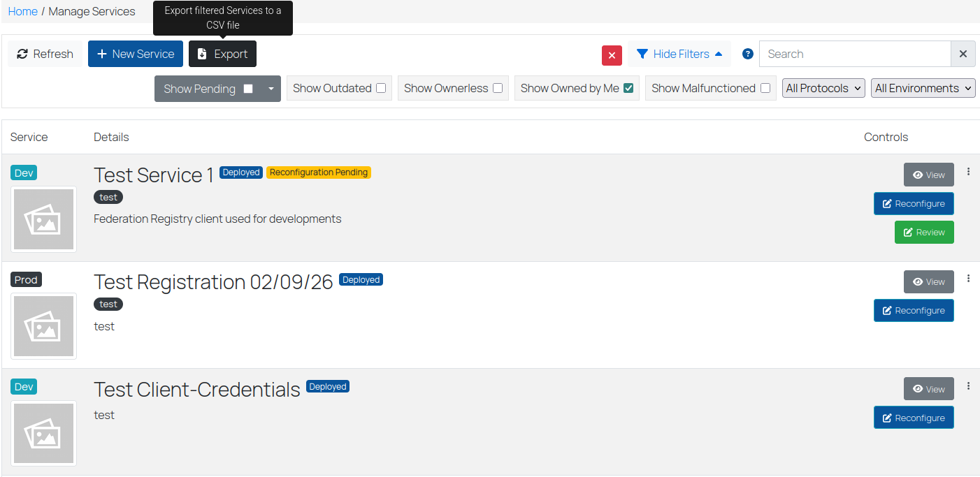Image resolution: width=980 pixels, height=477 pixels.
Task: Enable the Show Outdated checkbox
Action: 381,88
